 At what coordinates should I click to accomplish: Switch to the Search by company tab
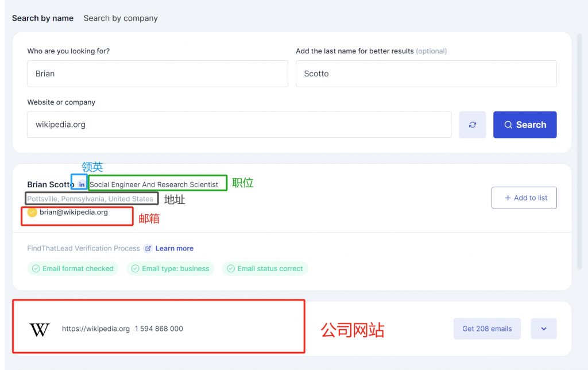121,18
